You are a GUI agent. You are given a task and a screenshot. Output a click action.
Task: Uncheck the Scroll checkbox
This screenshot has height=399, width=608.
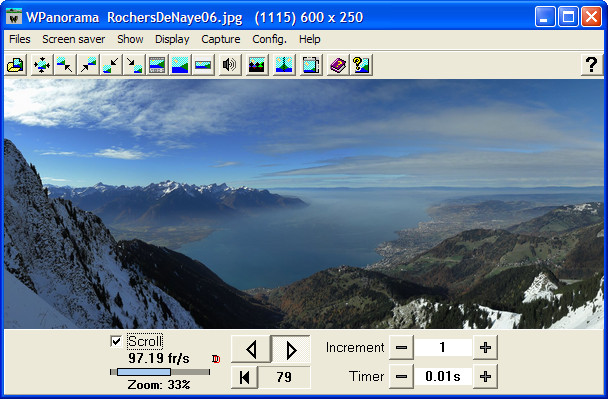point(116,341)
